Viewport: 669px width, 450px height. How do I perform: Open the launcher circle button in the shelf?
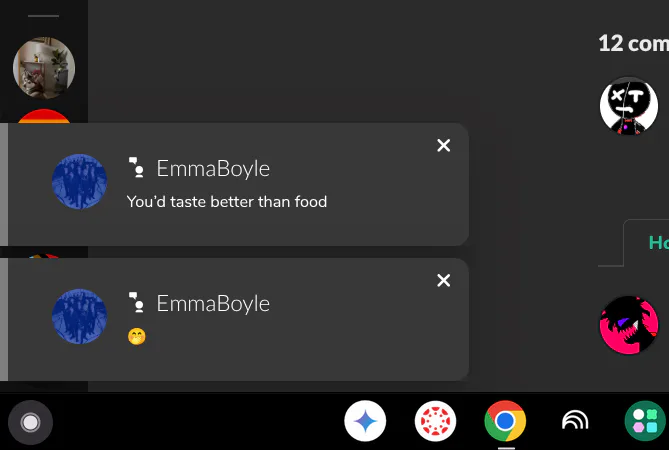click(x=30, y=422)
